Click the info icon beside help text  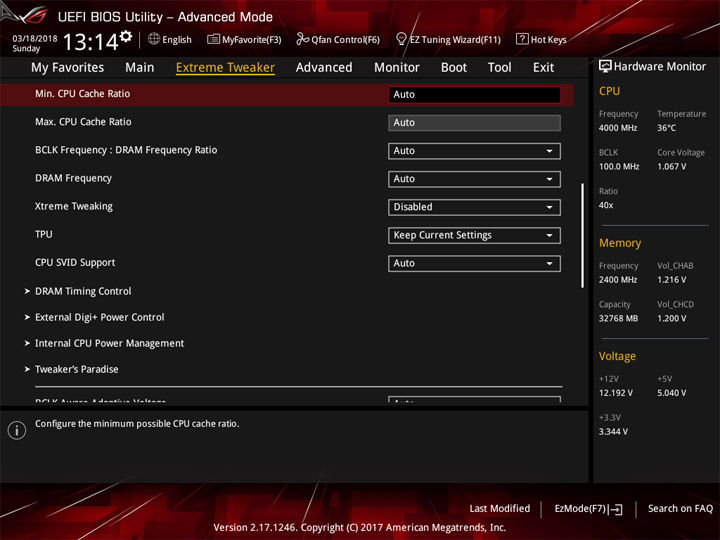pos(17,430)
